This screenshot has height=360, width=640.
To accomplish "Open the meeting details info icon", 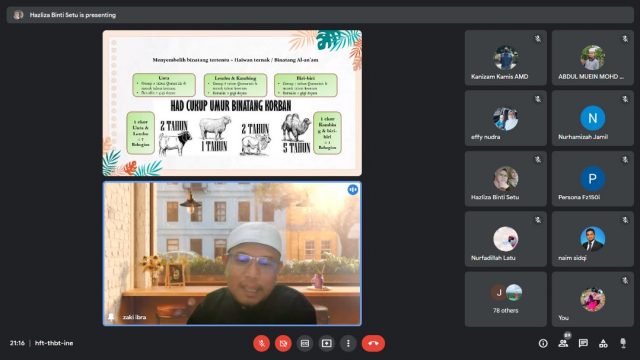I will (543, 343).
